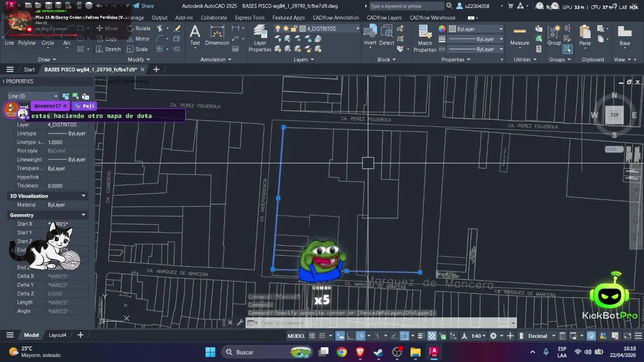This screenshot has height=362, width=644.
Task: Open the Decimal units dropdown
Action: [541, 336]
